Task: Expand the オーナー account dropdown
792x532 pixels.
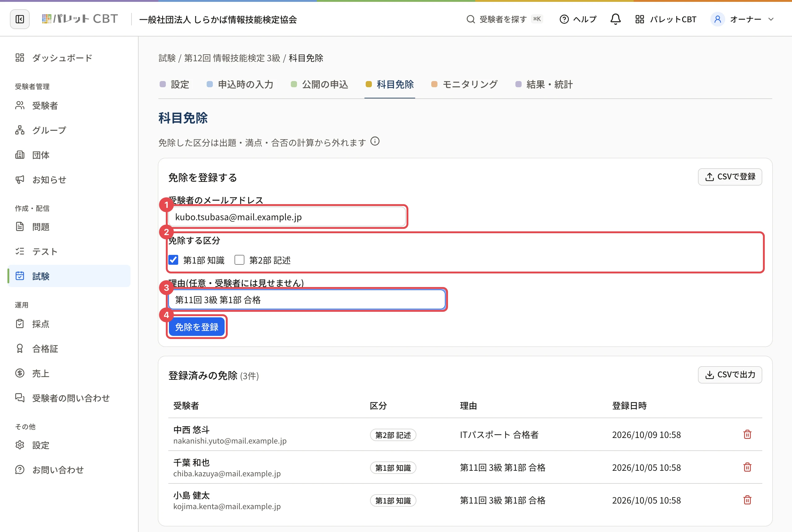Action: click(742, 19)
